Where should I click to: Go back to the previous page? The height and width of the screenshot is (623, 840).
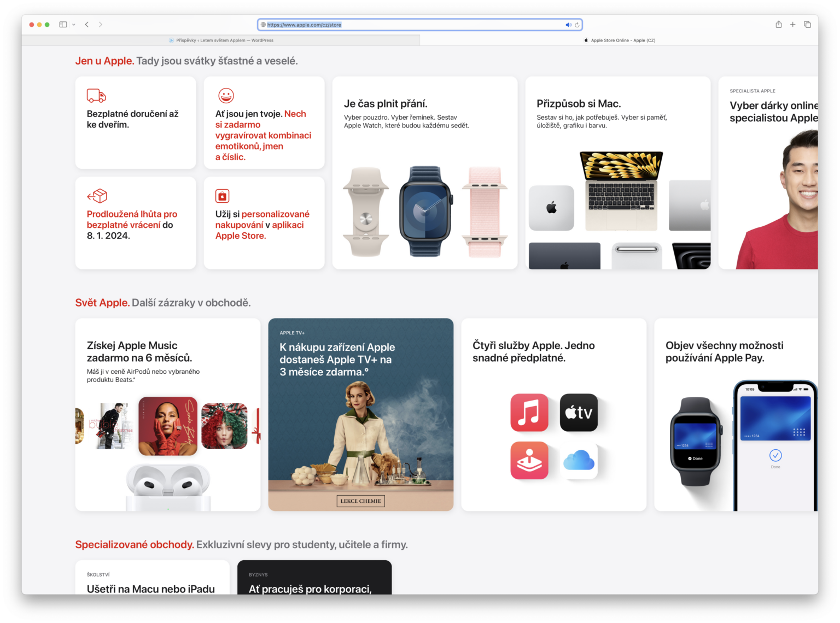pos(87,25)
